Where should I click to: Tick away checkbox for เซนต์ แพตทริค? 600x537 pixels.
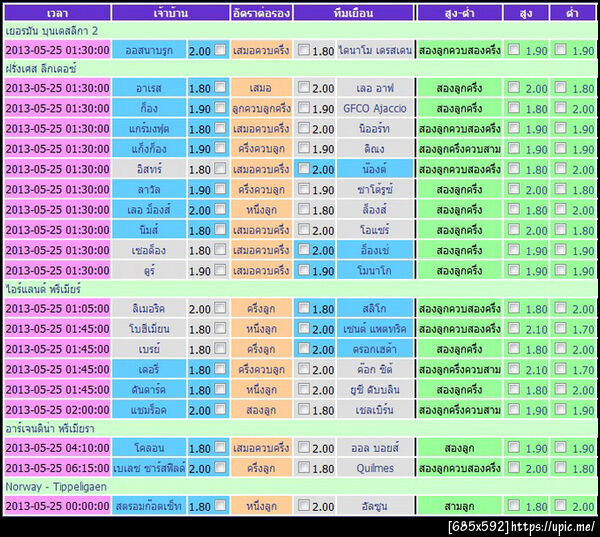point(304,328)
